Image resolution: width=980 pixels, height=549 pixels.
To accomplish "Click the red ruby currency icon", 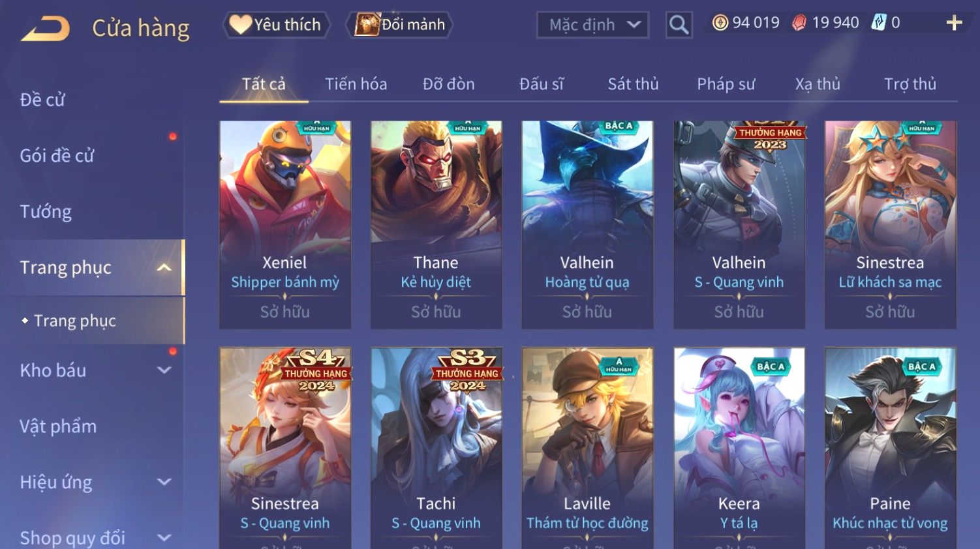I will [x=799, y=23].
